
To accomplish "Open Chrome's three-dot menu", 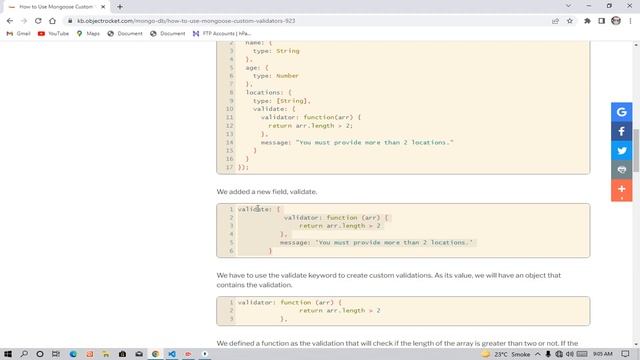I will [631, 21].
